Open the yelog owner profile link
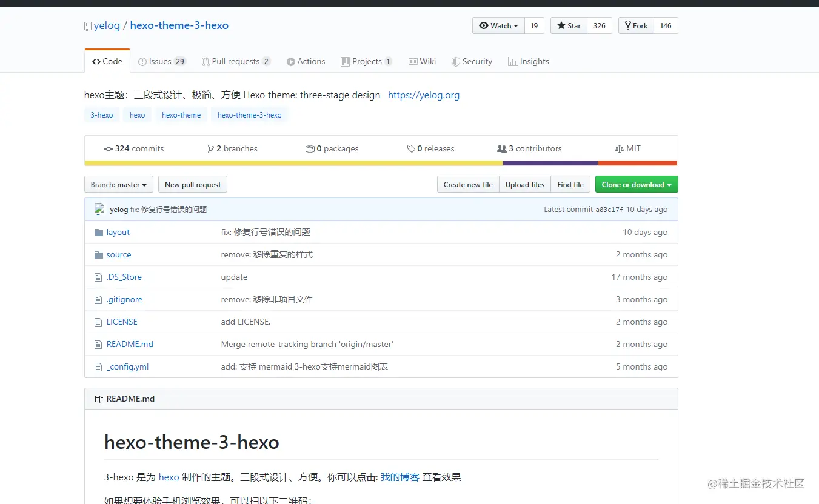 [x=107, y=25]
